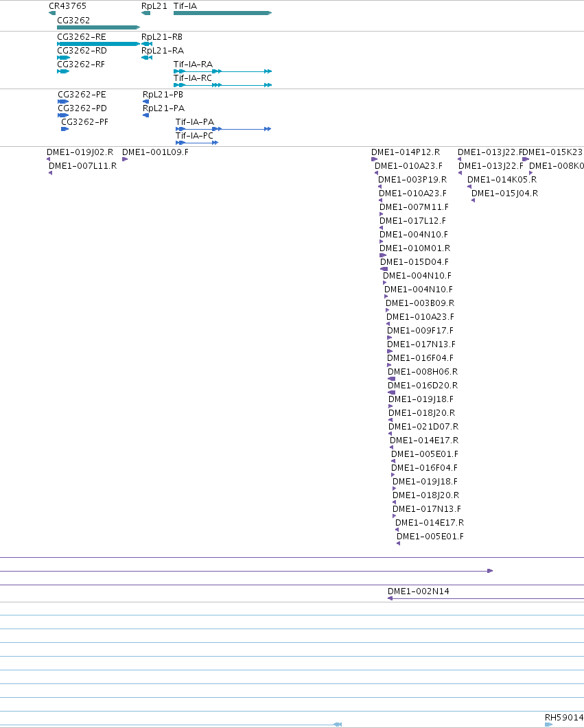Click the CG3262-RE transcript

click(98, 44)
